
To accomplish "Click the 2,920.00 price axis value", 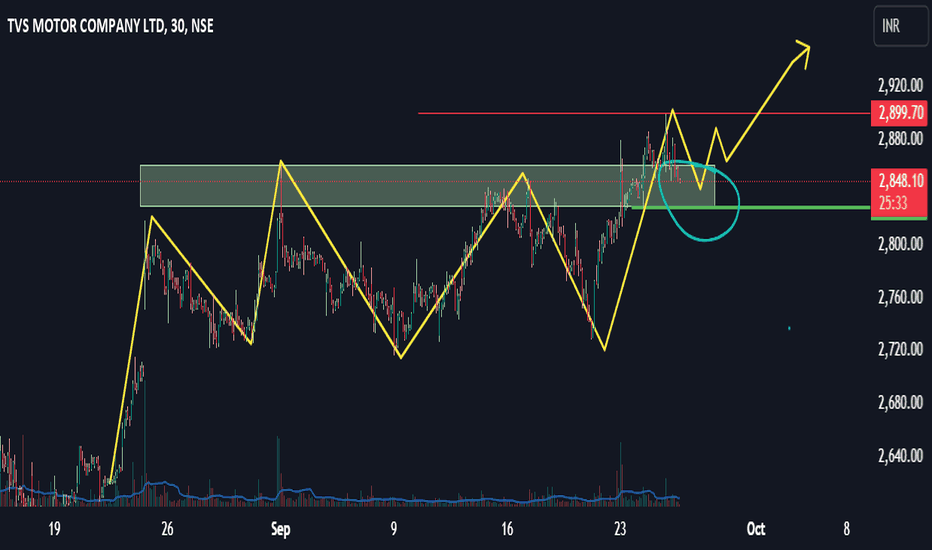I will tap(900, 86).
